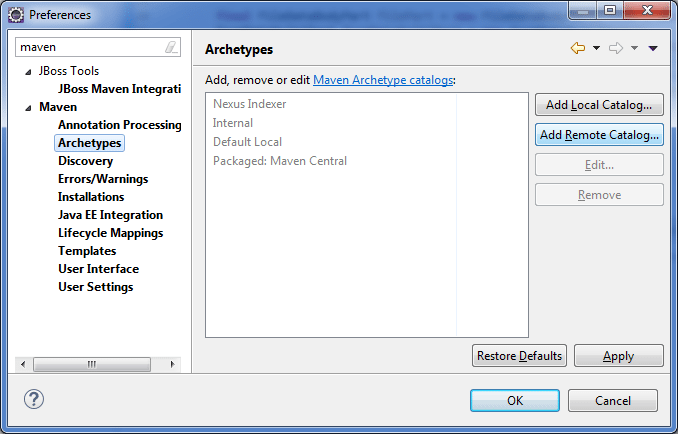This screenshot has width=678, height=434.
Task: Open Installations preferences page
Action: point(91,197)
